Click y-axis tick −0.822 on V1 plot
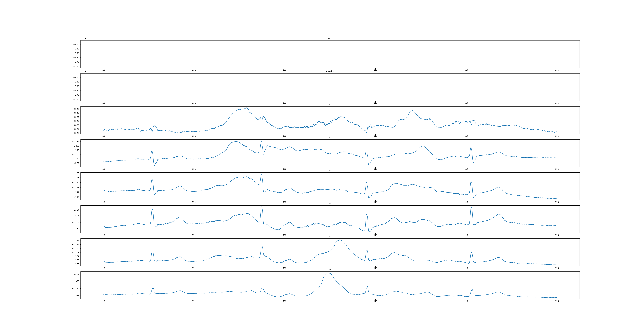Viewport: 644px width, 336px height. tap(76, 109)
